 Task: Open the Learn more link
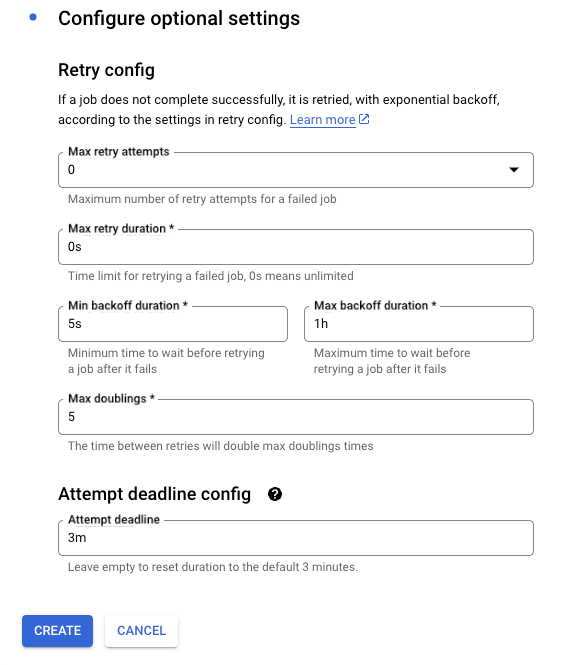[x=322, y=120]
